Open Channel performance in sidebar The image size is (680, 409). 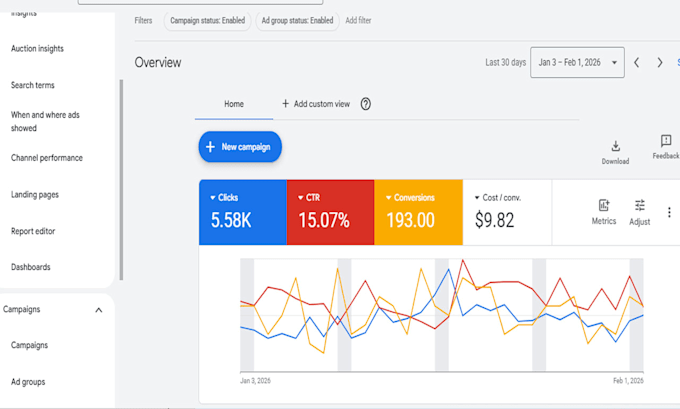(47, 158)
